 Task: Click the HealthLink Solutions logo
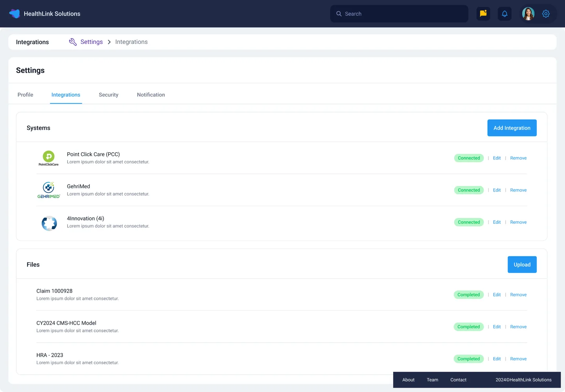15,13
